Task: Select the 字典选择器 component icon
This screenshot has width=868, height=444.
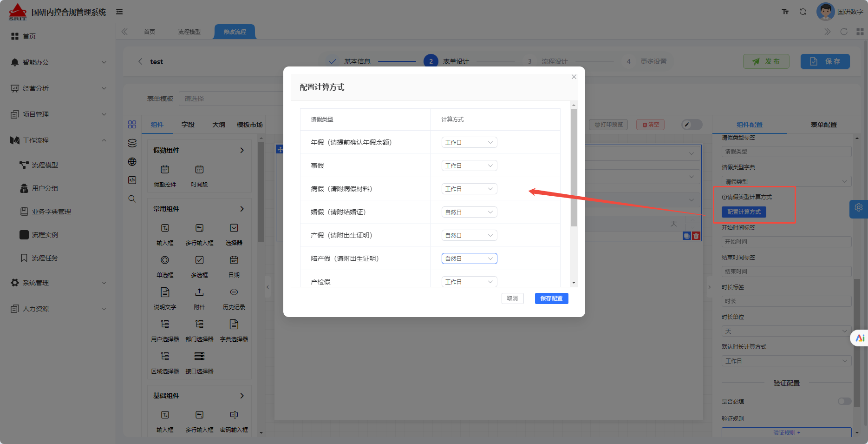Action: (234, 324)
